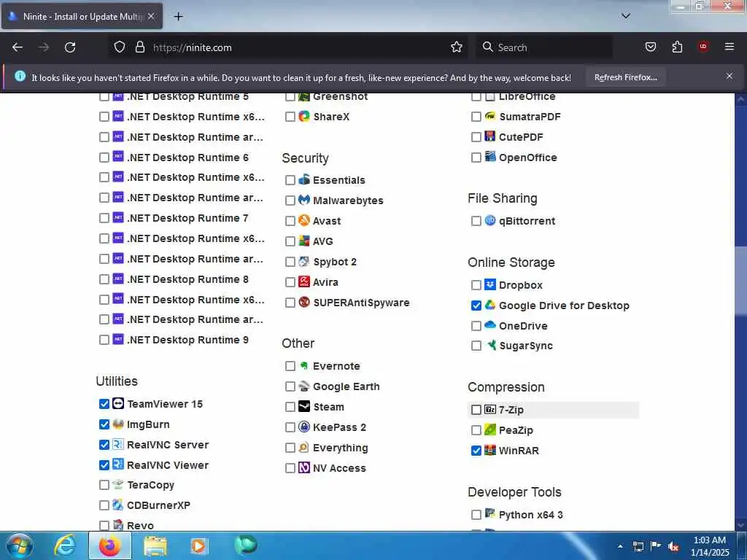747x560 pixels.
Task: Click the taskbar volume muted icon
Action: coord(673,547)
